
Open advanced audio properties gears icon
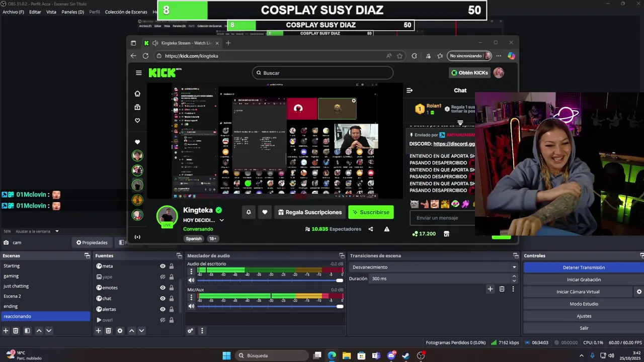pyautogui.click(x=190, y=331)
